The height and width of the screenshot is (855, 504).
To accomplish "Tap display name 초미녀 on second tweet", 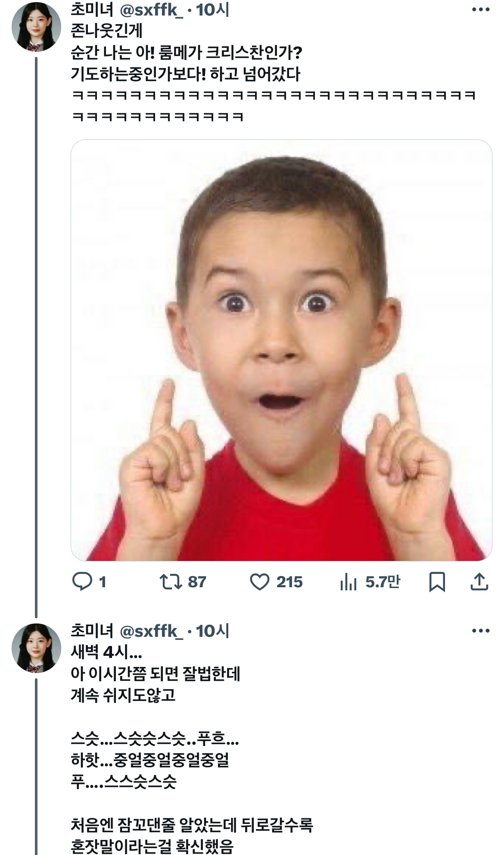I will (92, 631).
